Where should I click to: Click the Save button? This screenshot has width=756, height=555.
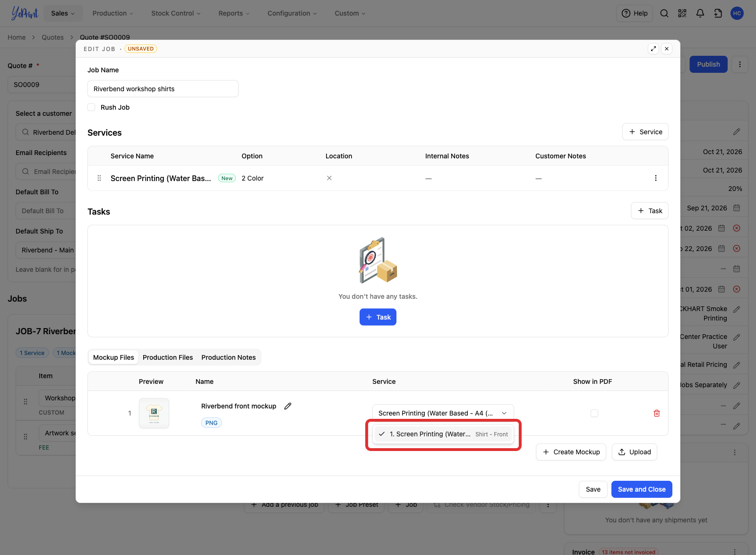[593, 489]
